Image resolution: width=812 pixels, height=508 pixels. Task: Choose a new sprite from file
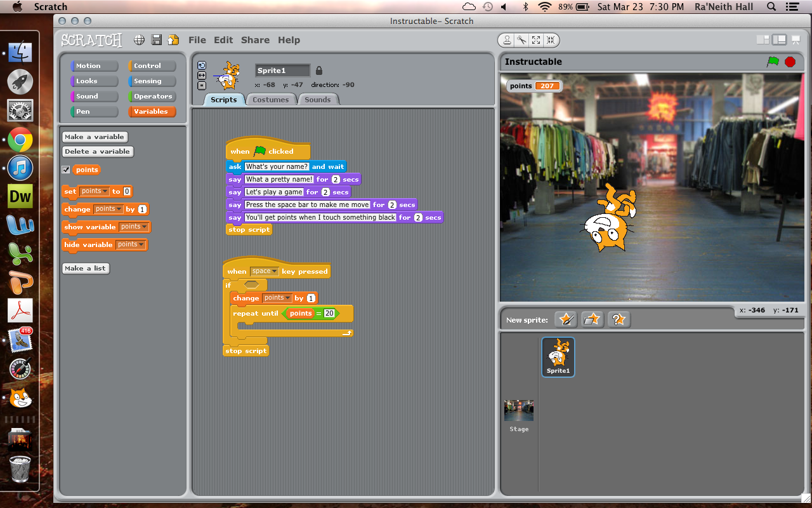pyautogui.click(x=592, y=319)
